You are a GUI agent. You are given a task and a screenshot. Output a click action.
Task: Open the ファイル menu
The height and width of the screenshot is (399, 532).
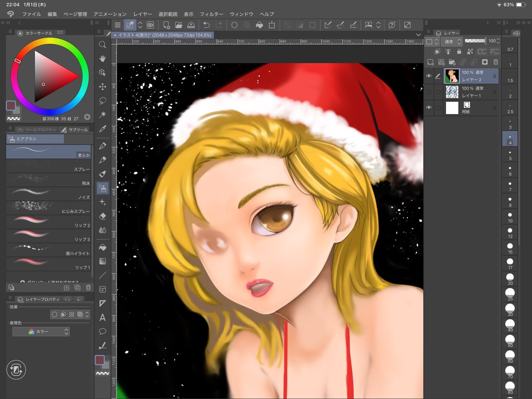coord(31,14)
